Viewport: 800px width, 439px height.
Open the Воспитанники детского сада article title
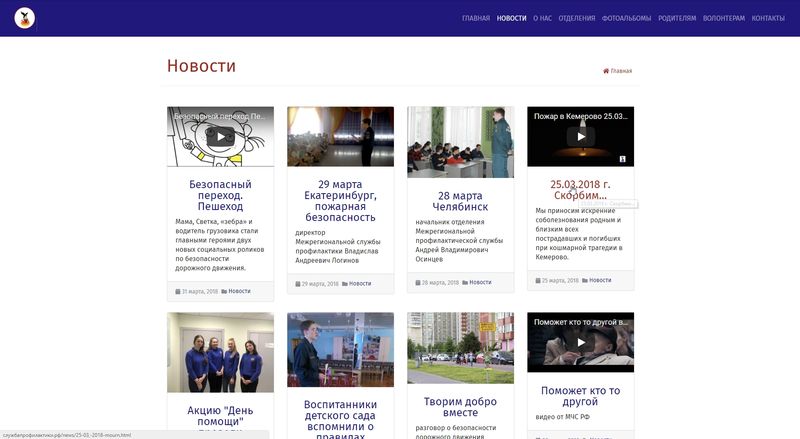tap(340, 420)
